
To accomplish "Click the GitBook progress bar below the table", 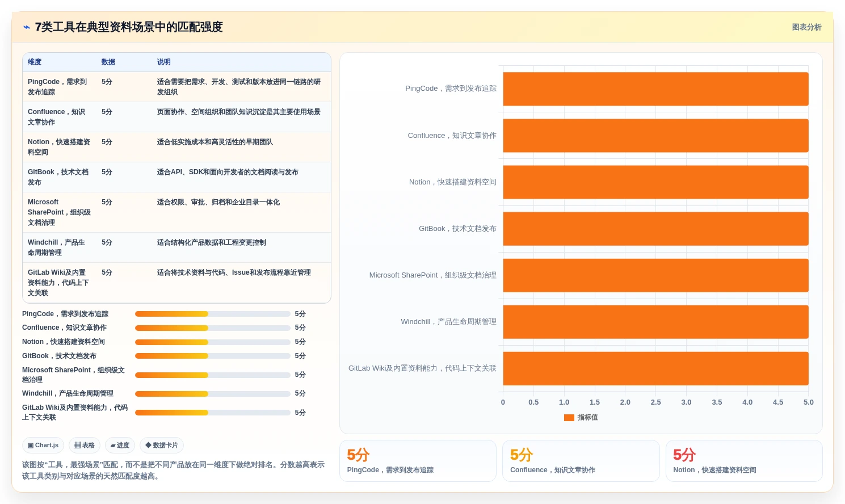I will coord(213,356).
